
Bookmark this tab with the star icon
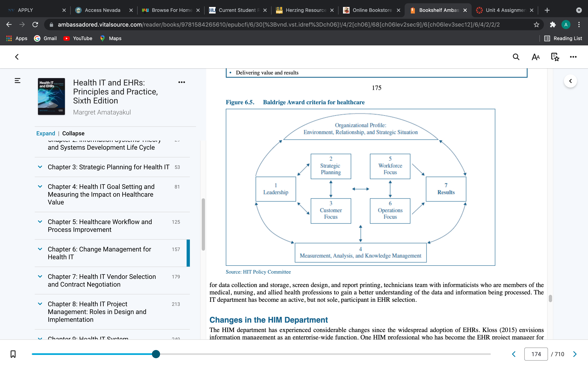click(537, 25)
